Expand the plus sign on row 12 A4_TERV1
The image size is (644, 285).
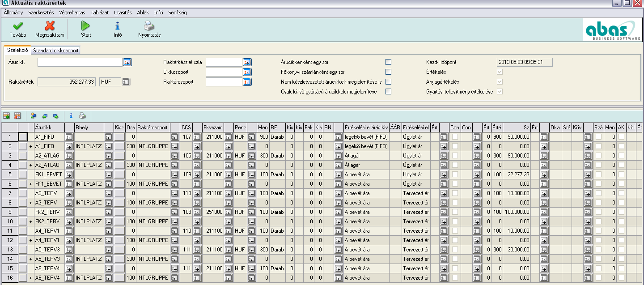click(x=30, y=240)
